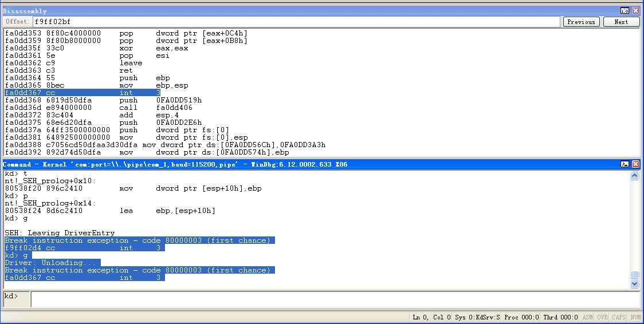The image size is (644, 324).
Task: Click the Next button
Action: point(621,22)
